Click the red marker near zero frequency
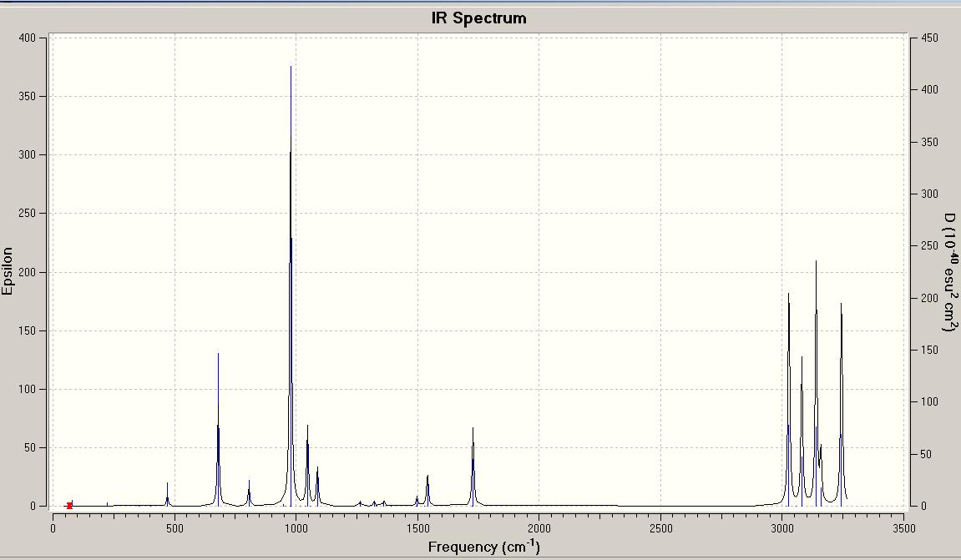961x560 pixels. tap(69, 506)
